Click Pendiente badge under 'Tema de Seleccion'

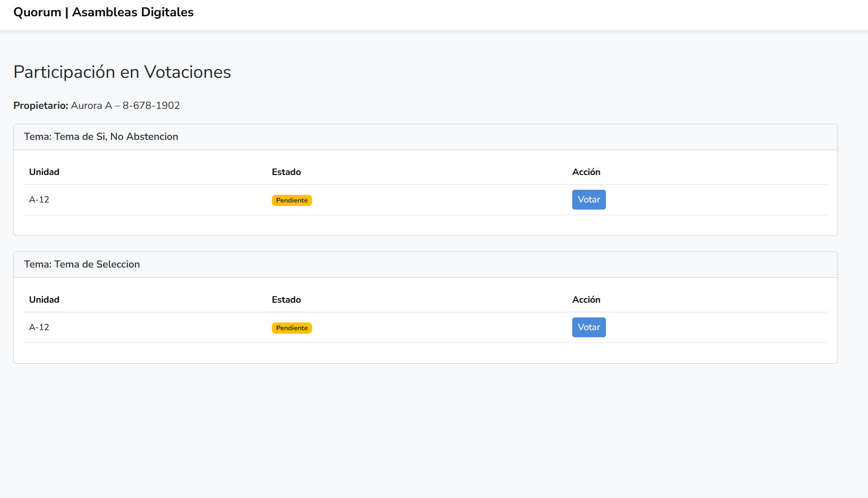click(292, 328)
